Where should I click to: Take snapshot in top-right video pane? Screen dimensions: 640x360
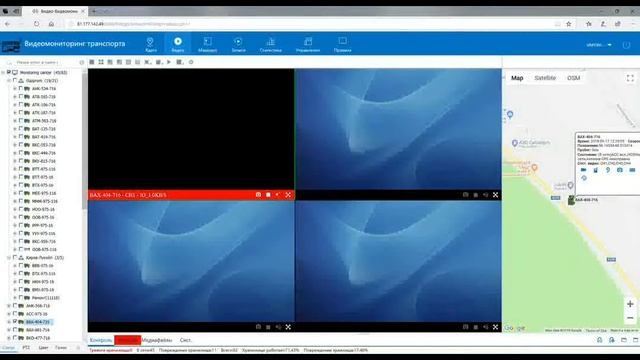[466, 195]
